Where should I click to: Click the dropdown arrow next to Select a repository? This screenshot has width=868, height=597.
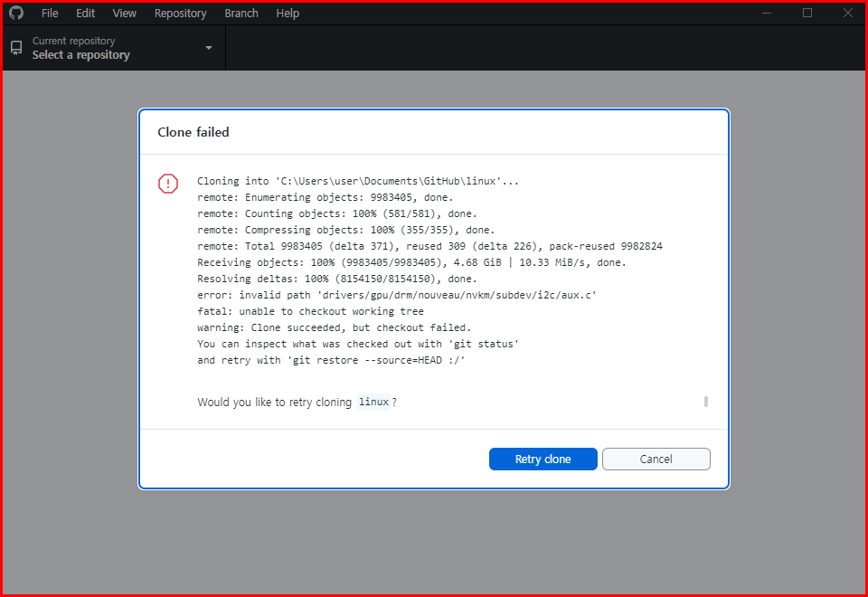[209, 48]
